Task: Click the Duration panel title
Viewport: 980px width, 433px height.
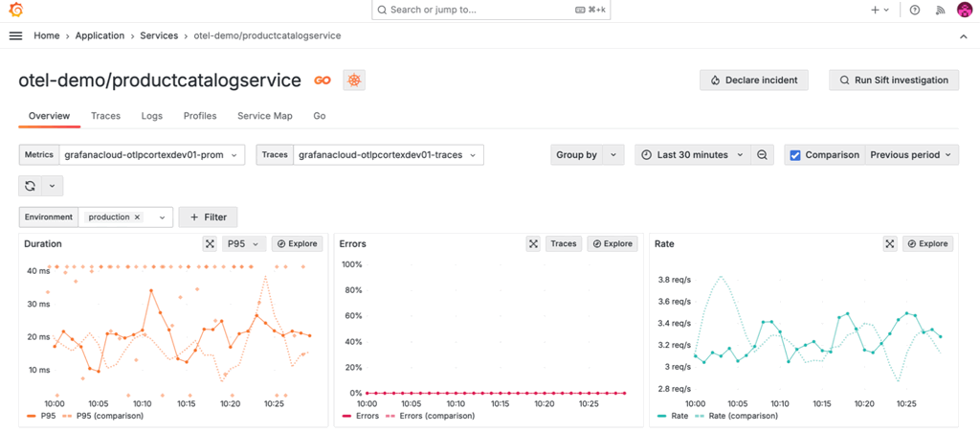Action: (x=42, y=244)
